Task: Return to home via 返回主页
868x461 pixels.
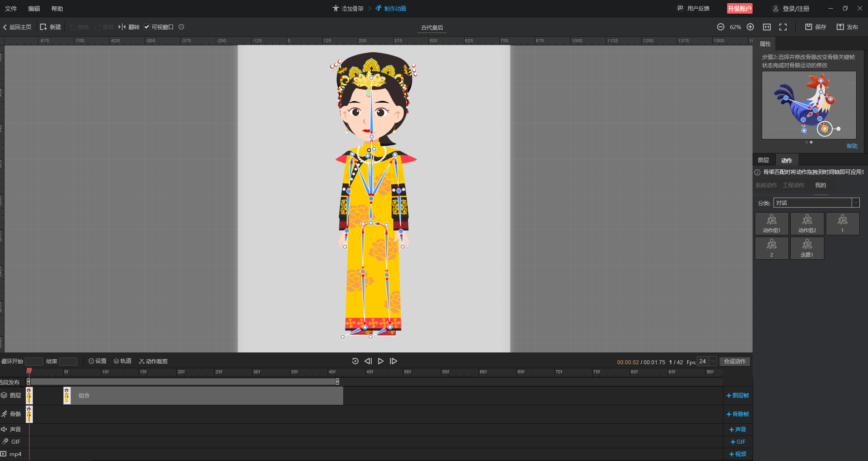Action: click(x=17, y=27)
